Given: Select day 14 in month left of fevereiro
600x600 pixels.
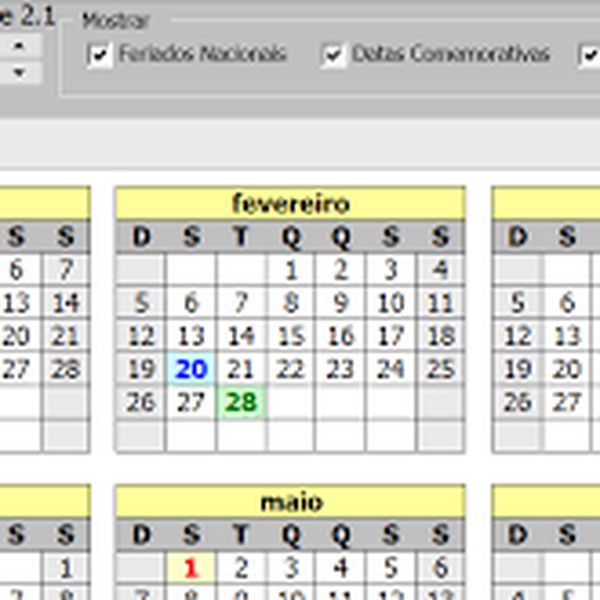Looking at the screenshot, I should point(66,303).
